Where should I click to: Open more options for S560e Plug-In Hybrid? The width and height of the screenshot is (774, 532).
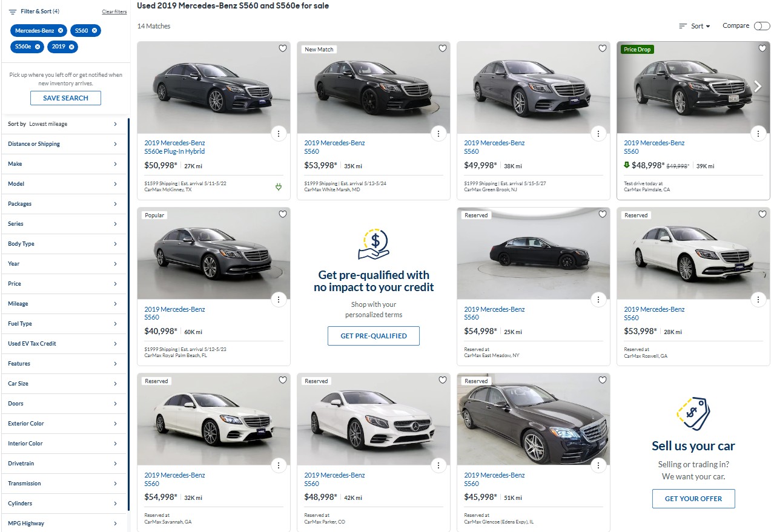[278, 134]
